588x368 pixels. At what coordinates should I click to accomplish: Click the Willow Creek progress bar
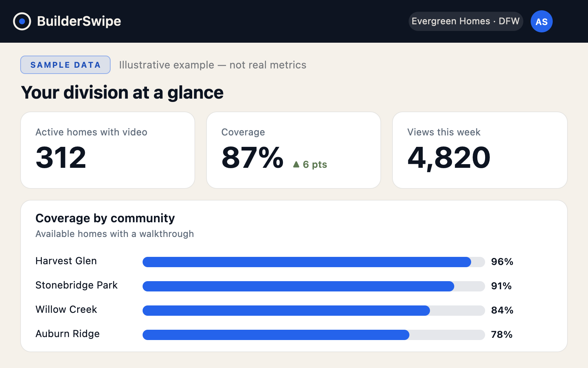[x=314, y=311]
